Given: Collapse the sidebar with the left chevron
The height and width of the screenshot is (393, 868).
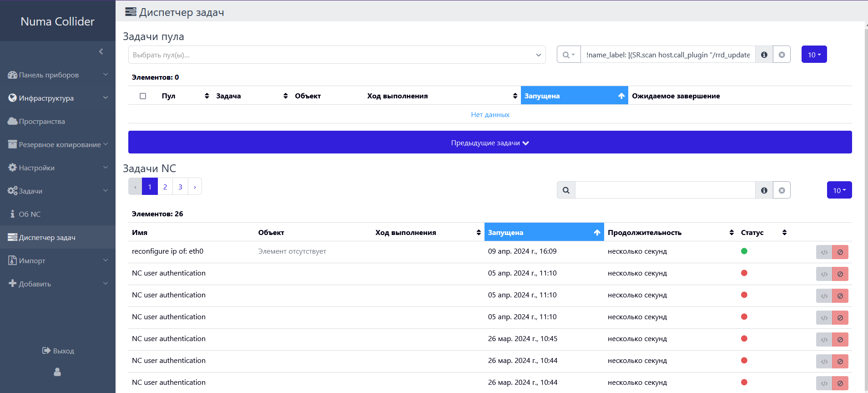Looking at the screenshot, I should [101, 51].
